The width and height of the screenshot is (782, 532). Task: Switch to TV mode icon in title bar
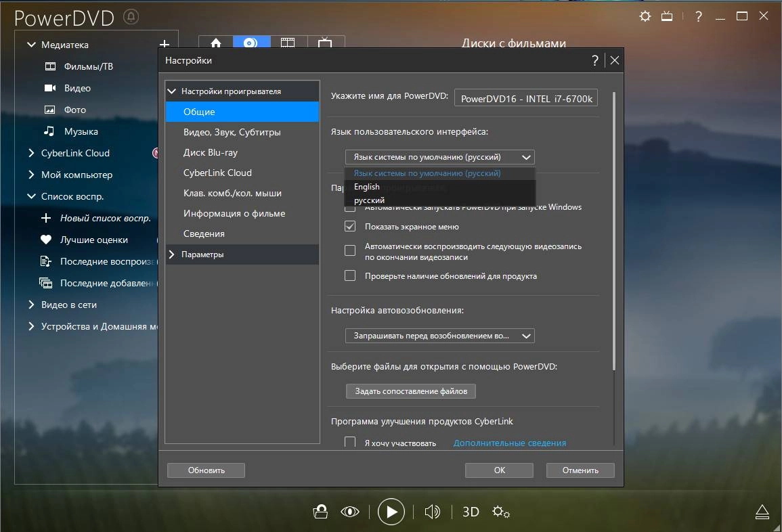(x=667, y=16)
